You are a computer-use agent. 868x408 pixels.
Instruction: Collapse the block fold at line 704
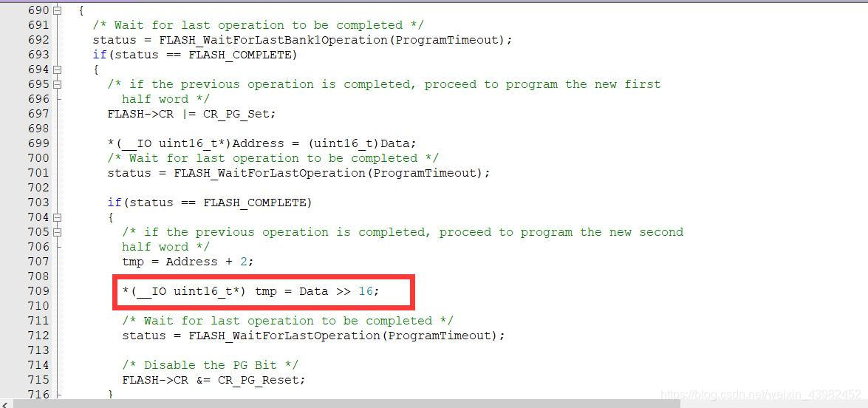pyautogui.click(x=58, y=217)
